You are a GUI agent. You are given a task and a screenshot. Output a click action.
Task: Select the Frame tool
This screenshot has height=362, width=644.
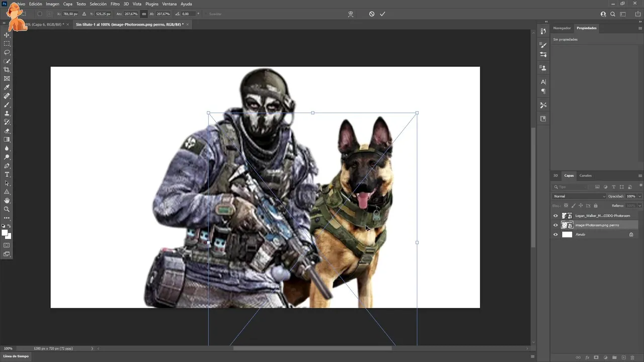7,78
